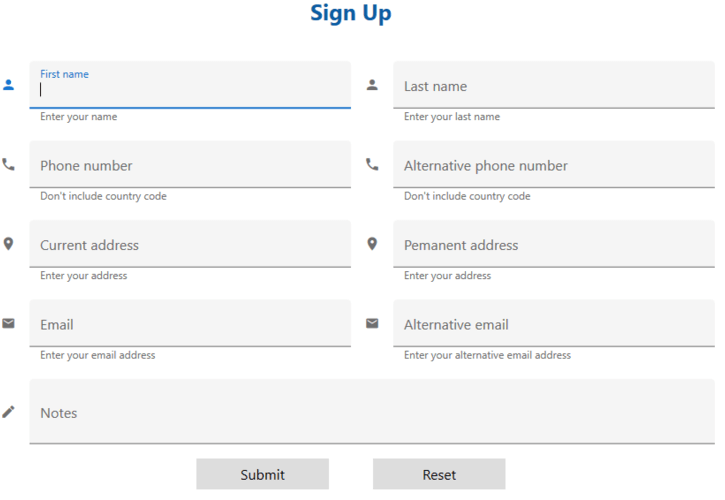The image size is (725, 500).
Task: Focus the Alternative phone number field
Action: pos(554,165)
